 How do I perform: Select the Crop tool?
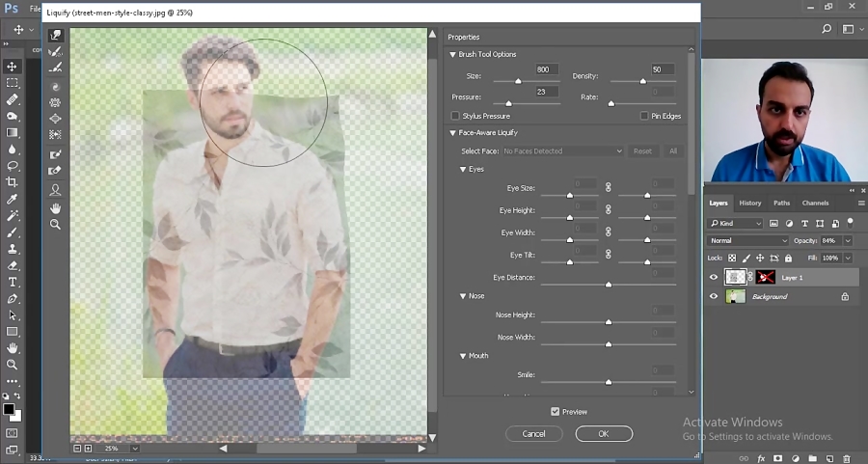pyautogui.click(x=12, y=182)
